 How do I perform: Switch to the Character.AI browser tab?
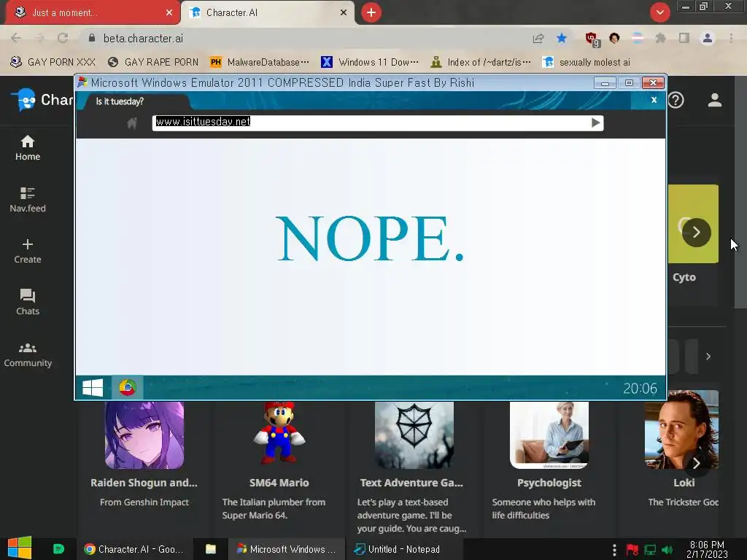(x=267, y=13)
